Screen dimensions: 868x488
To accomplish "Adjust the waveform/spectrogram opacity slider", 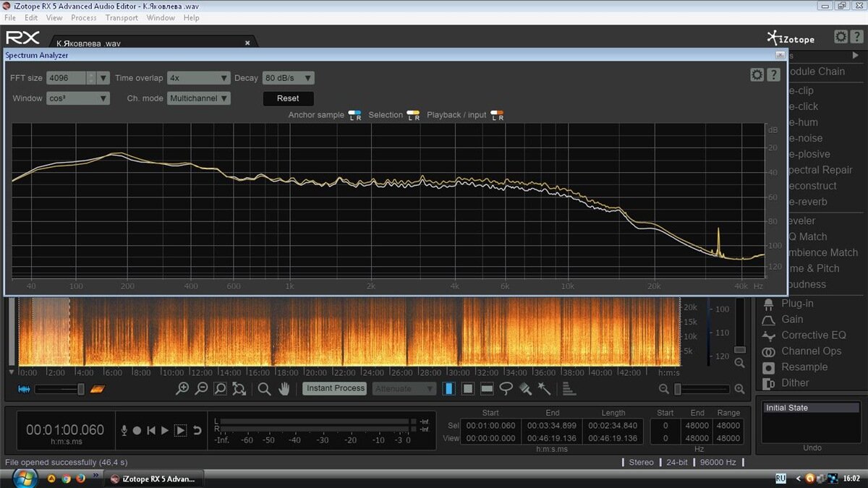I will 60,389.
